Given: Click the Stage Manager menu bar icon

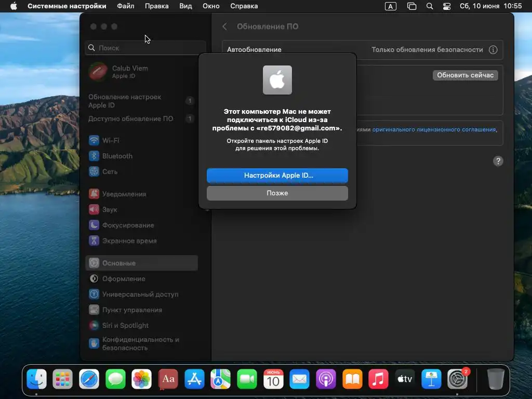Looking at the screenshot, I should (x=411, y=6).
